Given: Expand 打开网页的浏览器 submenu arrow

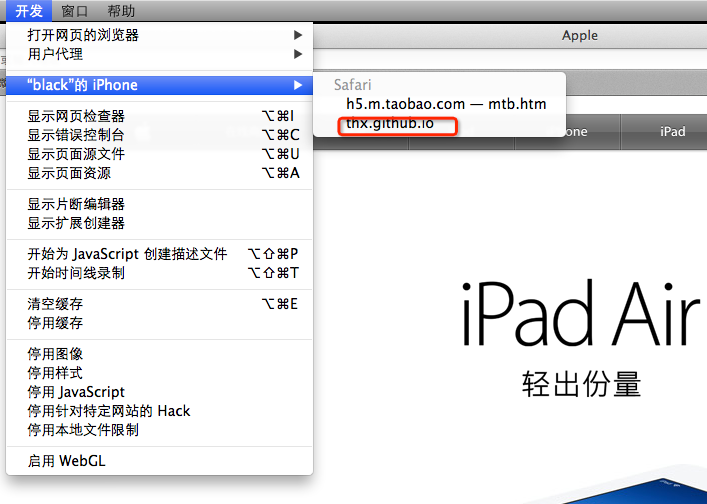Looking at the screenshot, I should pos(298,35).
